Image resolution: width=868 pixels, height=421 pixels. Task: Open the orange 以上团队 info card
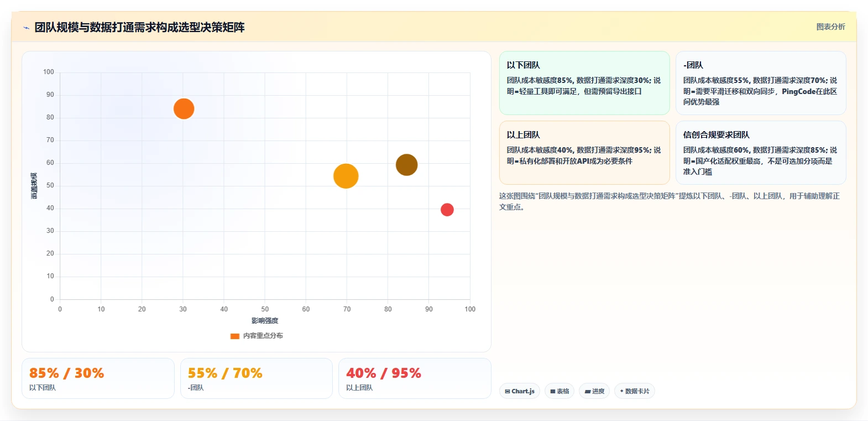coord(584,153)
